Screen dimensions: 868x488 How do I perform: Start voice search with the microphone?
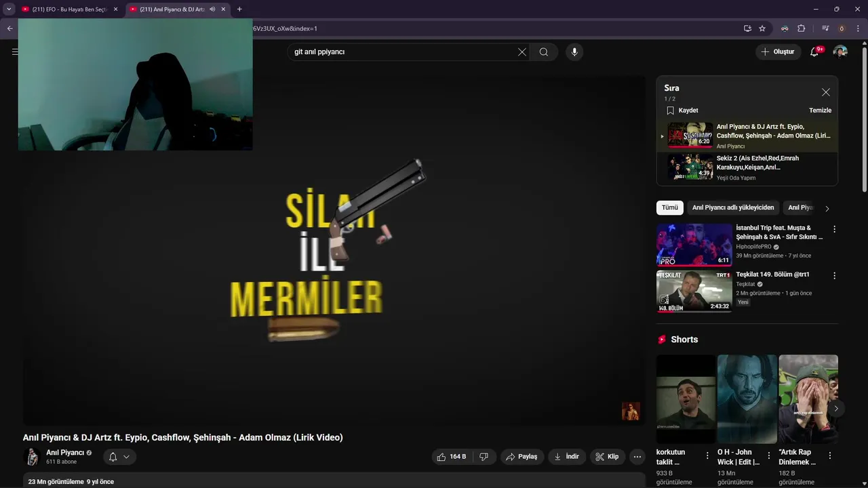[x=574, y=52]
